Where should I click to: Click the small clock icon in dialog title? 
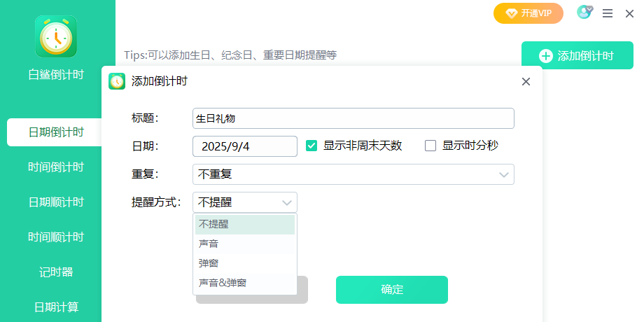117,81
